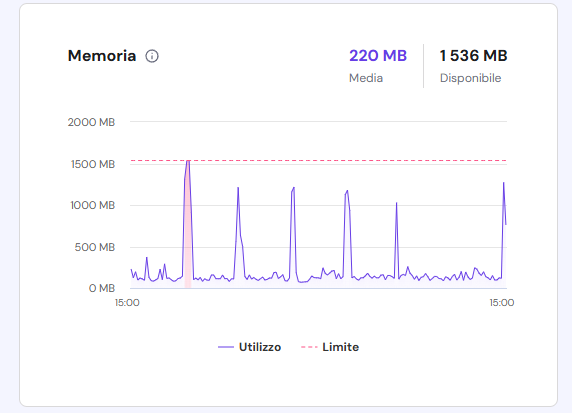Click the 1000 MB axis label

click(93, 205)
